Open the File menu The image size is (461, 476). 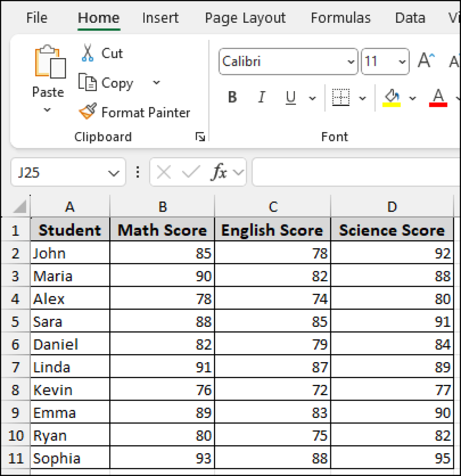(36, 18)
